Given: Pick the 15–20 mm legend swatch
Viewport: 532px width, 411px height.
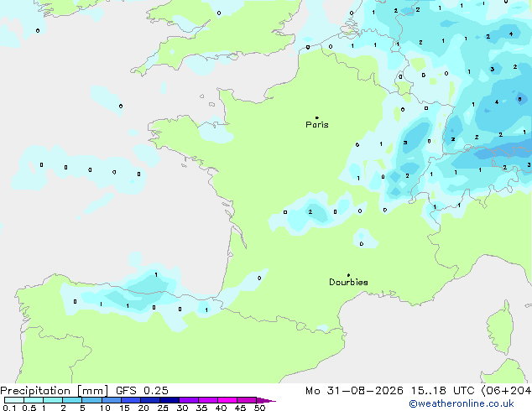Looking at the screenshot, I should pyautogui.click(x=130, y=400).
